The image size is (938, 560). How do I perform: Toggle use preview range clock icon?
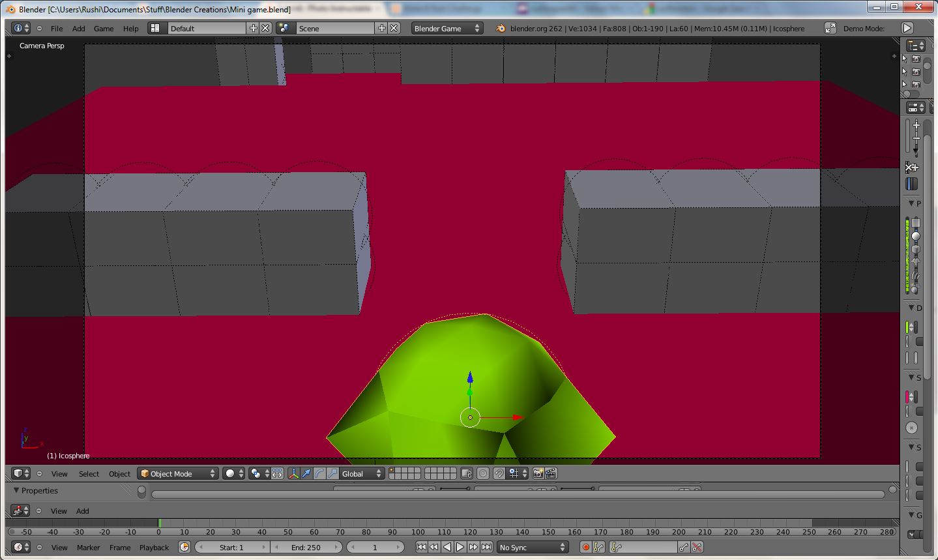pos(184,547)
